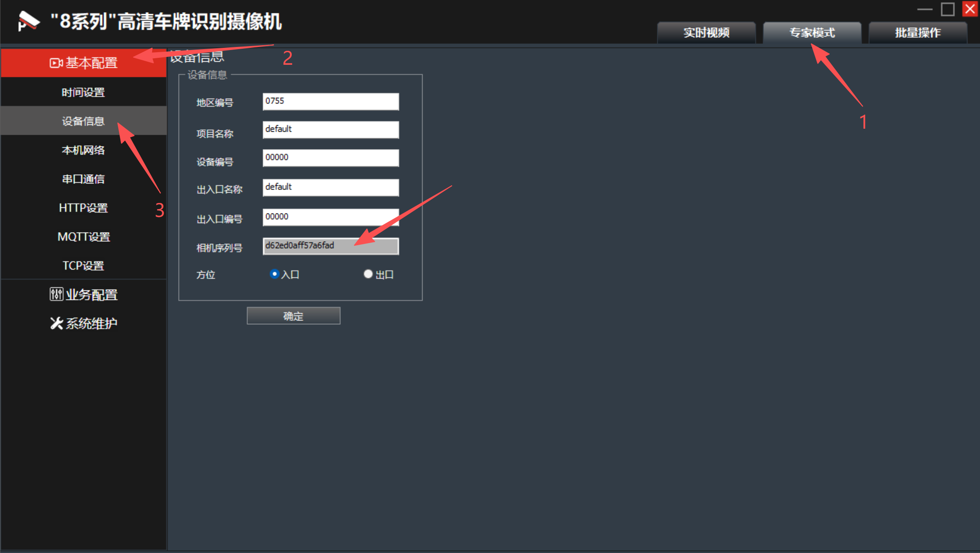Click the 相机序列号 label
Viewport: 980px width, 553px height.
pyautogui.click(x=219, y=248)
